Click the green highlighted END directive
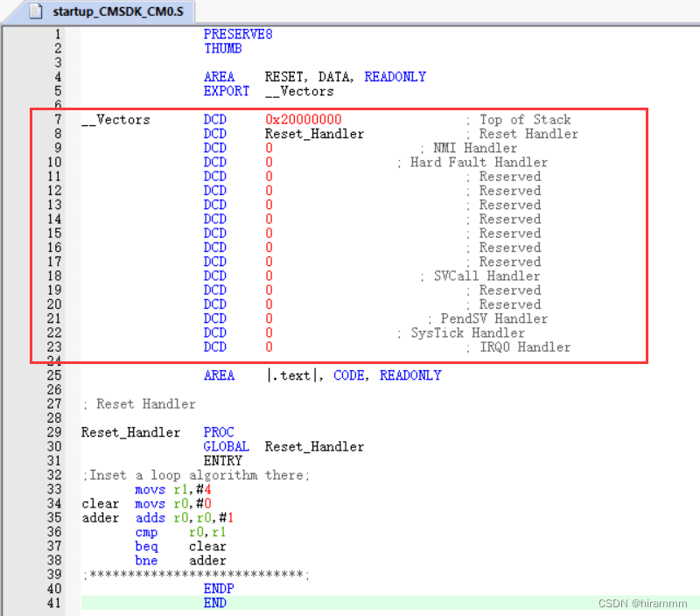The height and width of the screenshot is (616, 700). (214, 603)
